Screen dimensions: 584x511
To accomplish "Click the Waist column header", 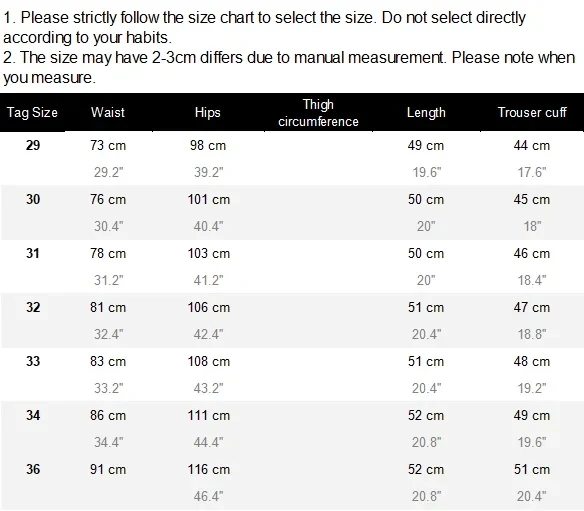I will [108, 112].
